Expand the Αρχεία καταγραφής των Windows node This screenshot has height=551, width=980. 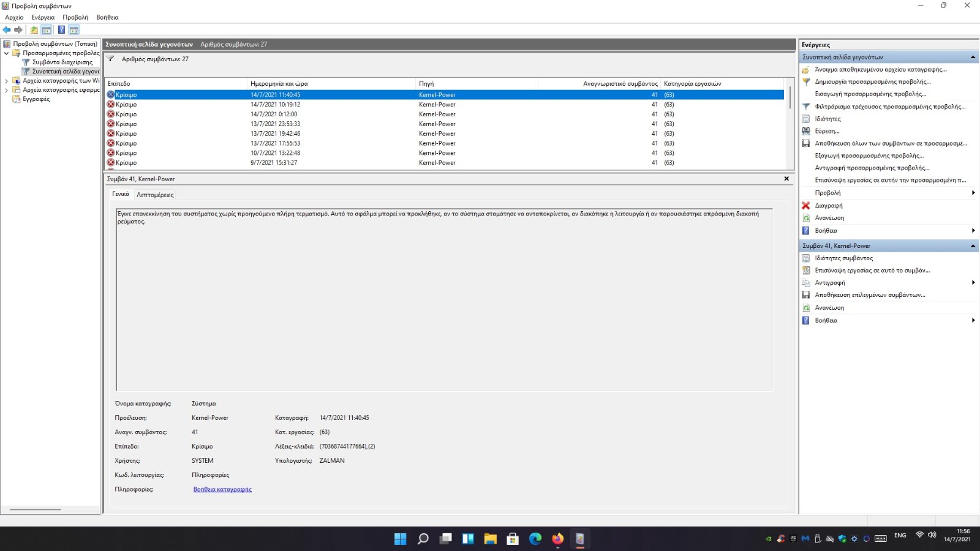[7, 81]
